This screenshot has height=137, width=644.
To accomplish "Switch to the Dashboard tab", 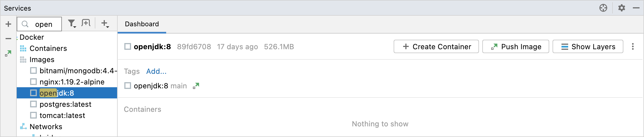I will (x=142, y=24).
